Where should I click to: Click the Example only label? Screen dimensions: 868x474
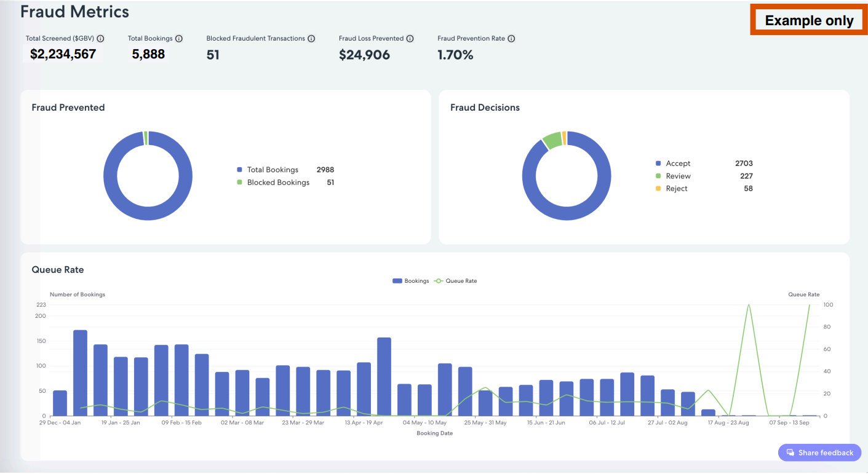(808, 20)
